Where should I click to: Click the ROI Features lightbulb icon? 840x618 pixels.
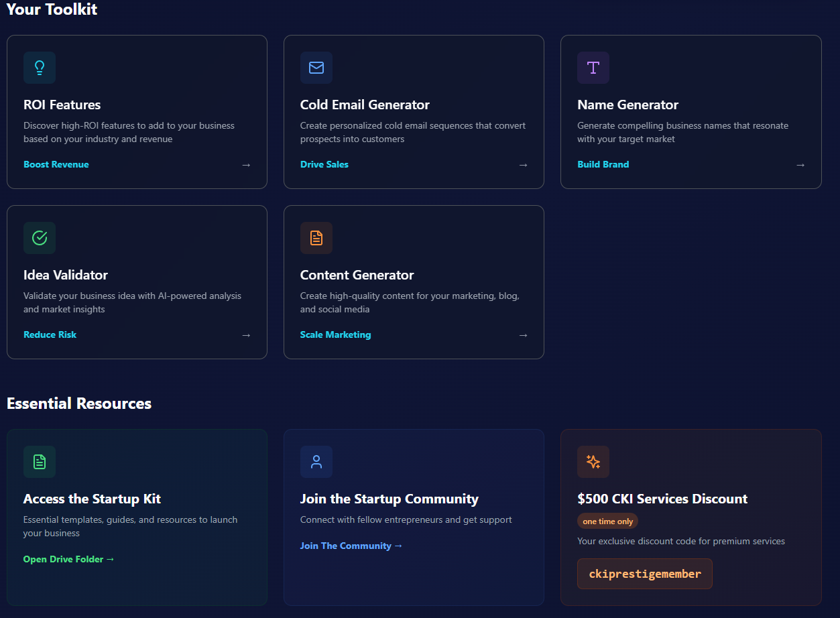tap(40, 67)
